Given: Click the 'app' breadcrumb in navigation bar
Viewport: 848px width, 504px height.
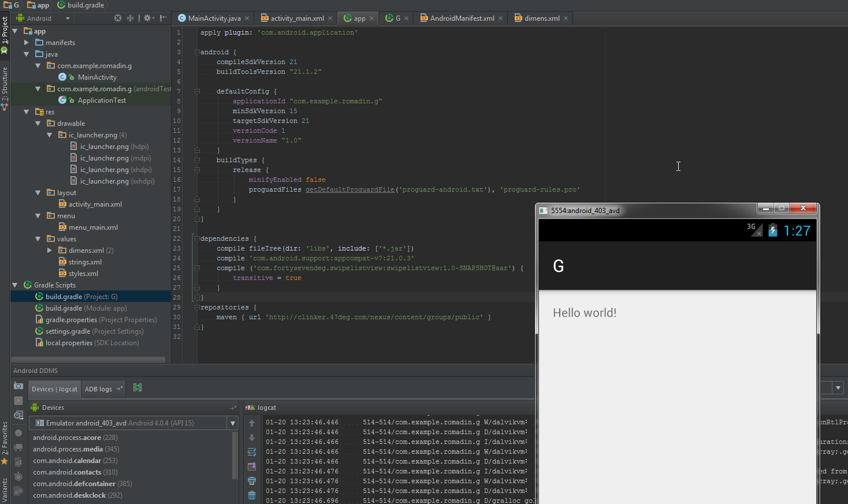Looking at the screenshot, I should (38, 5).
